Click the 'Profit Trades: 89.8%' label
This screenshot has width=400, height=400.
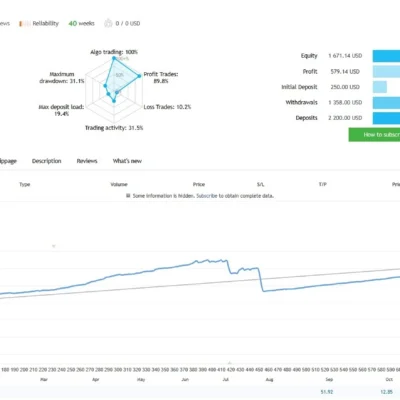[x=161, y=77]
